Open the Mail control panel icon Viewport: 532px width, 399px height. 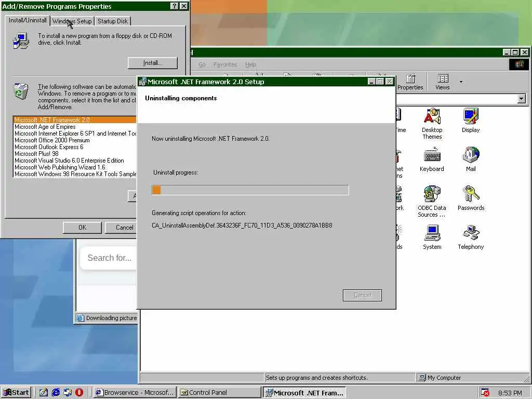tap(471, 159)
